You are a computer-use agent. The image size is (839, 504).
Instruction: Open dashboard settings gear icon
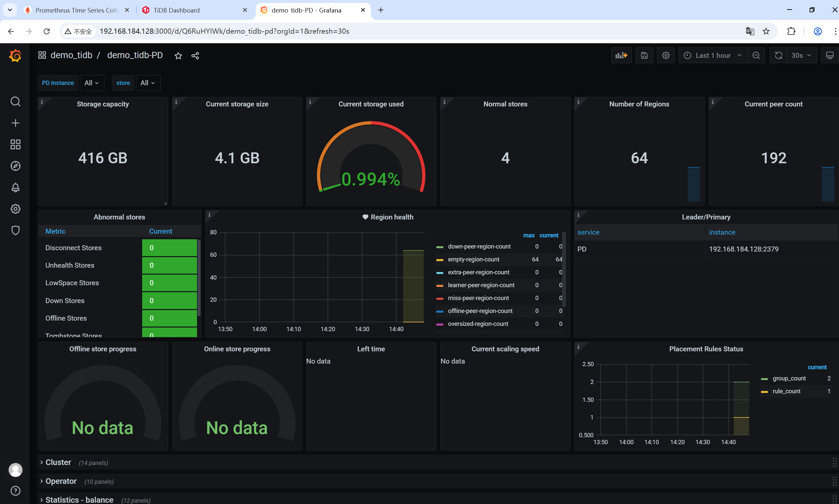coord(665,56)
